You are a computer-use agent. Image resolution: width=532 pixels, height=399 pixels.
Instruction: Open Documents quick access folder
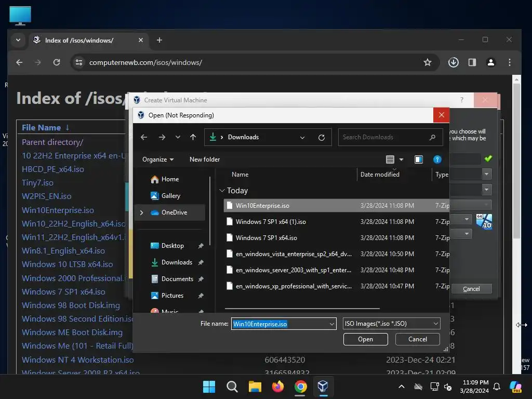177,279
